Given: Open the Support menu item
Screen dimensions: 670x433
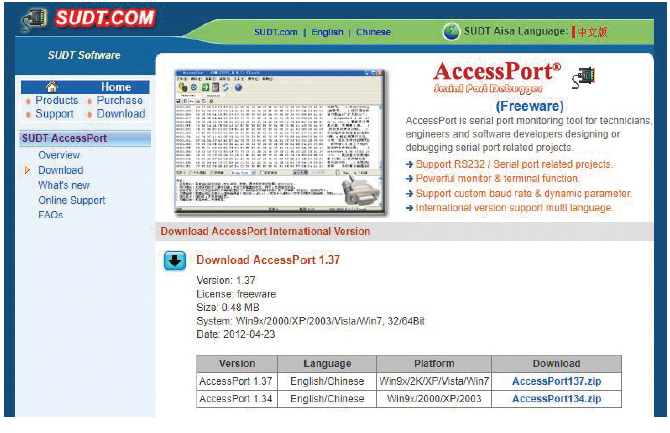Looking at the screenshot, I should click(x=54, y=114).
